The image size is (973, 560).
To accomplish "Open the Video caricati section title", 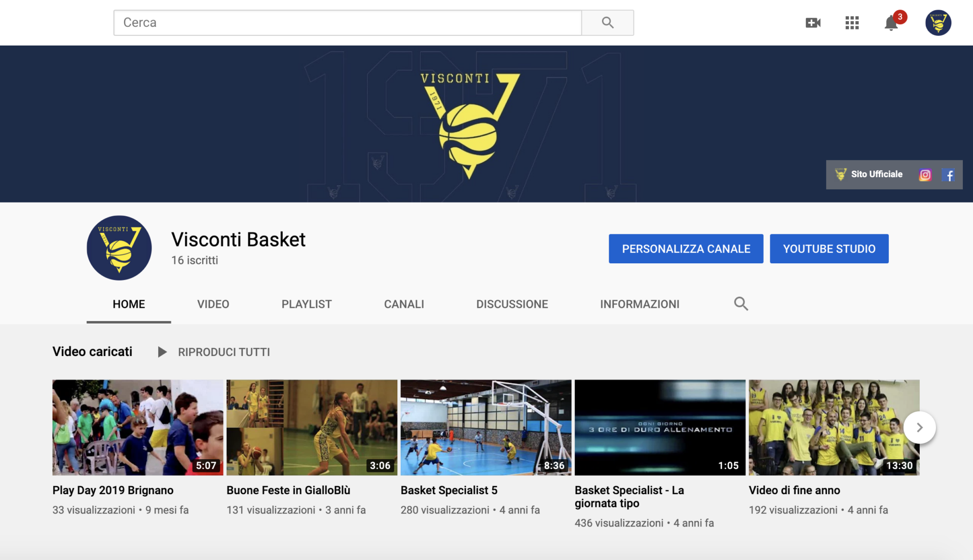I will click(92, 351).
